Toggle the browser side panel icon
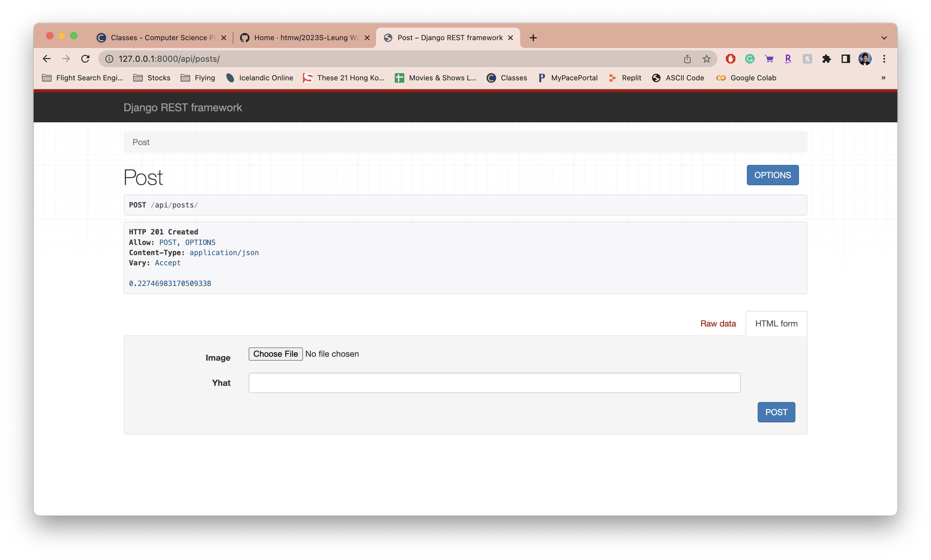 coord(846,59)
